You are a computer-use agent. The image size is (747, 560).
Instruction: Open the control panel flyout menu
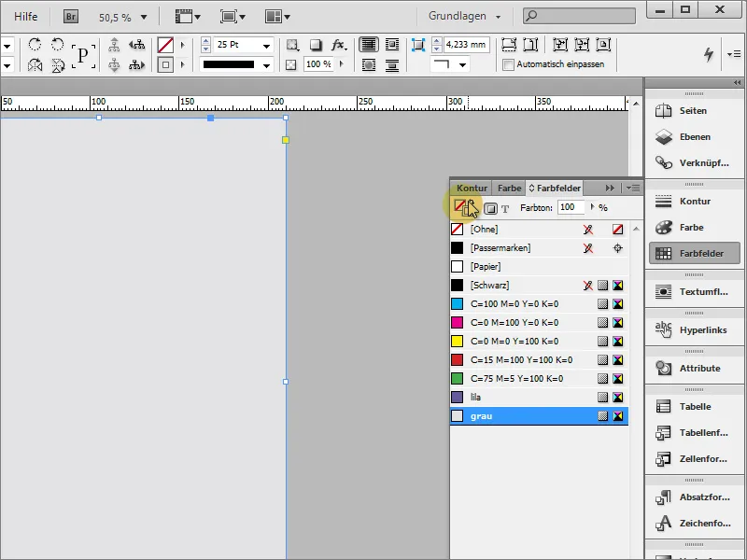tap(734, 54)
